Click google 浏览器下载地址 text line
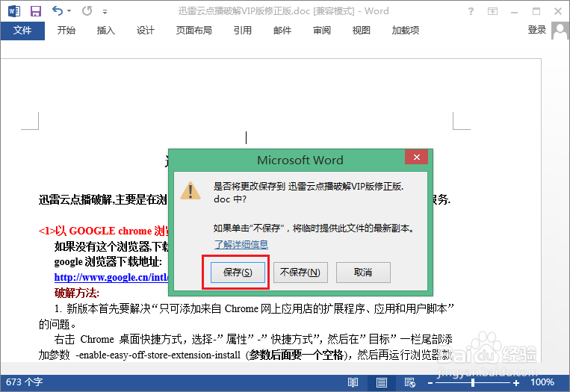Screen dimensions: 570x392 pos(108,261)
